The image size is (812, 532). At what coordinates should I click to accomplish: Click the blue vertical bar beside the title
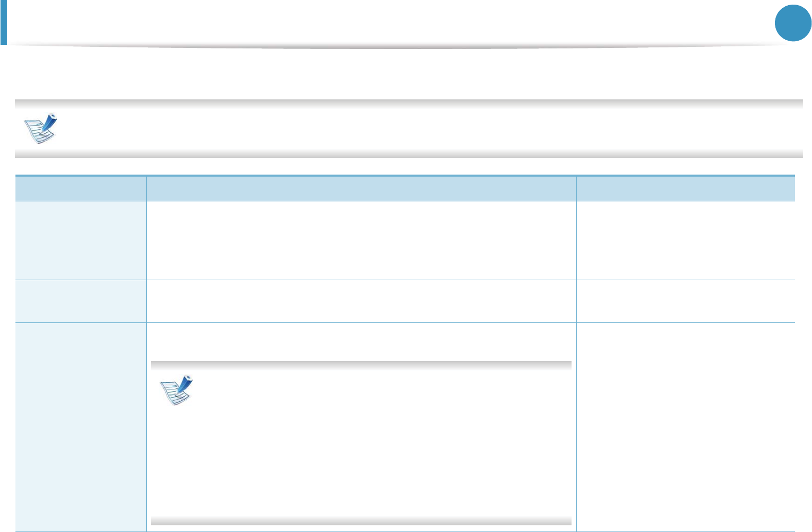coord(4,22)
